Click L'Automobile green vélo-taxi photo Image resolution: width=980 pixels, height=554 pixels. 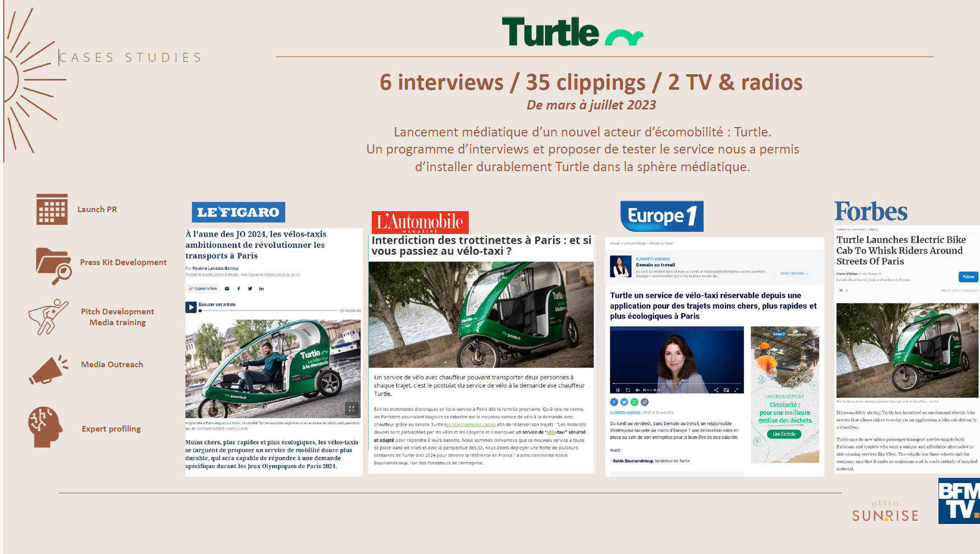(x=481, y=314)
